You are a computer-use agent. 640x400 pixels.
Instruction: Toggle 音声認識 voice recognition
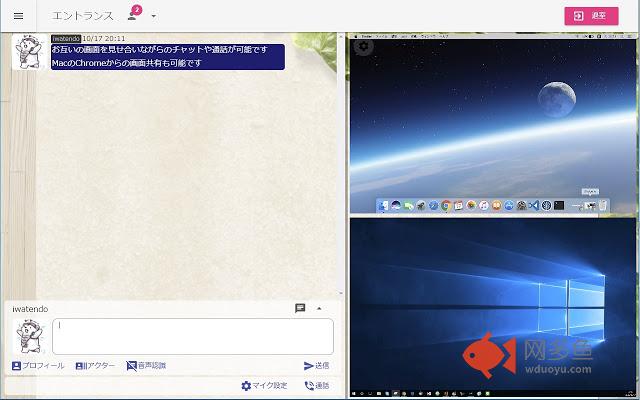point(146,366)
